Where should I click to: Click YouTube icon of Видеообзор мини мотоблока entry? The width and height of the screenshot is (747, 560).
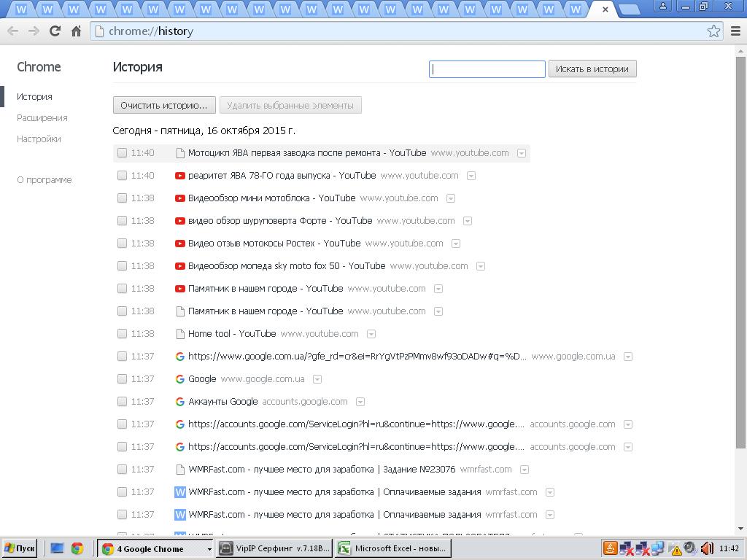point(179,198)
